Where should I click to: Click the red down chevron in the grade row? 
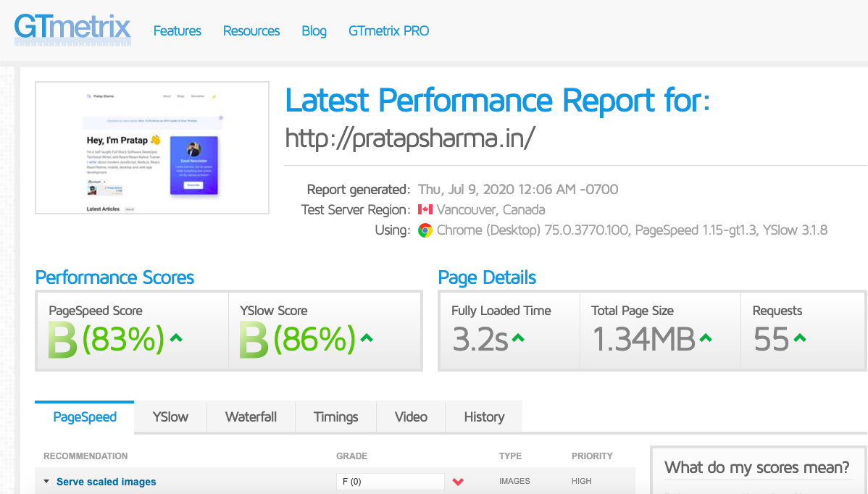pos(458,482)
